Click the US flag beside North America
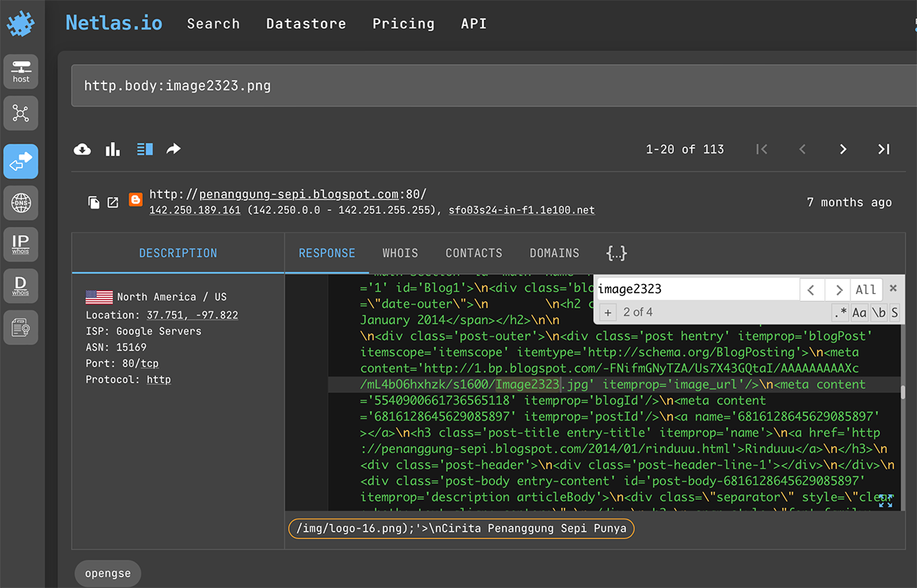 click(x=99, y=297)
